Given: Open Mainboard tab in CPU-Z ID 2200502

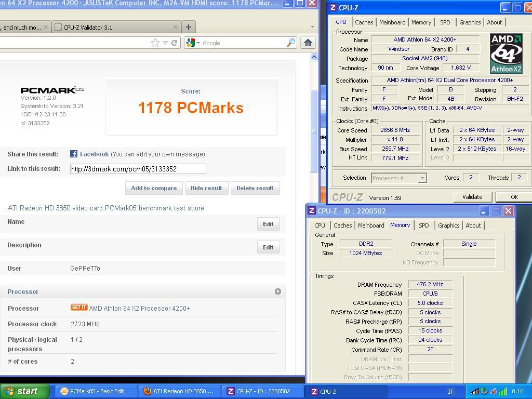Looking at the screenshot, I should pos(371,225).
